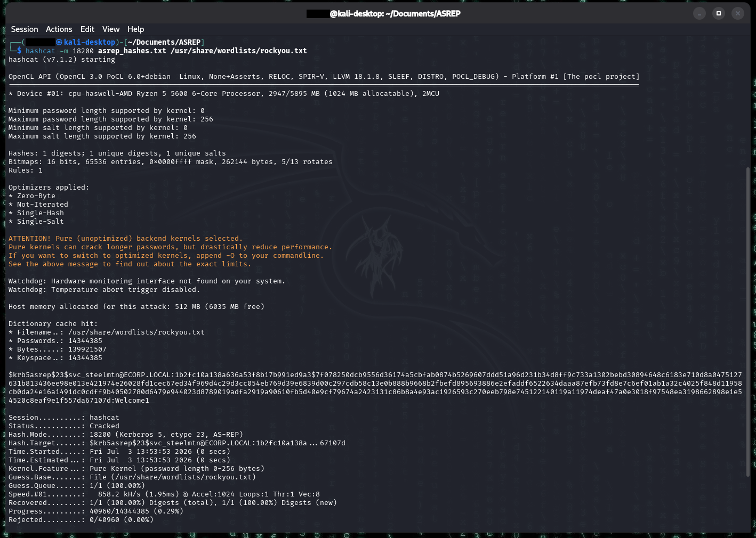The height and width of the screenshot is (538, 756).
Task: Click the '* Keyspace..: 14344385' line
Action: coord(55,358)
